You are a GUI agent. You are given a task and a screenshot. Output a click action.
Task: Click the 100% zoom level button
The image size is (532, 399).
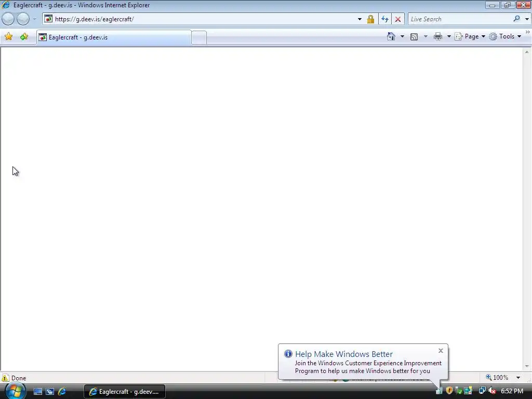coord(497,377)
